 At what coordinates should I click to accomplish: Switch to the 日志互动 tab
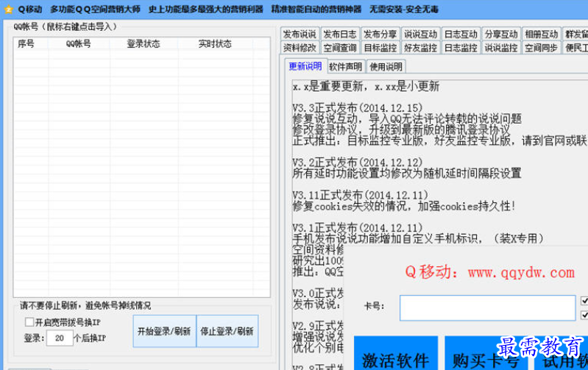pos(461,34)
